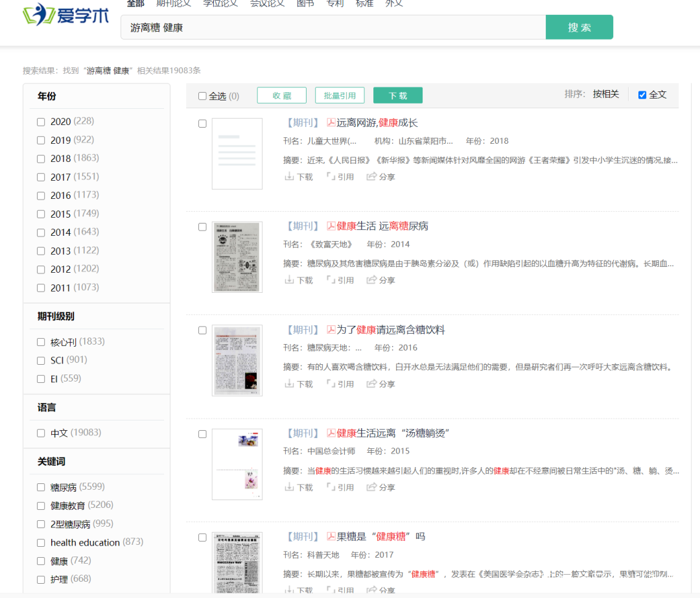Open article 远离网游,健康成长
This screenshot has width=700, height=598.
tap(377, 122)
